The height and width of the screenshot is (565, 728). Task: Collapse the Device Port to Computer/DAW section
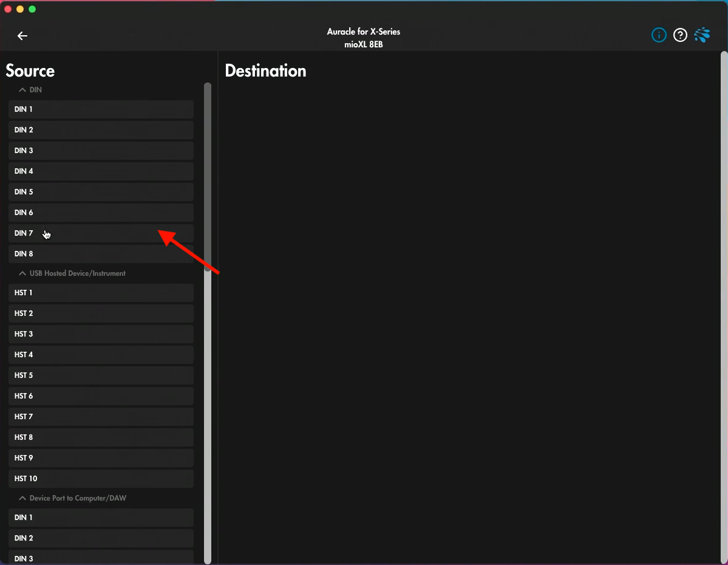click(x=22, y=498)
